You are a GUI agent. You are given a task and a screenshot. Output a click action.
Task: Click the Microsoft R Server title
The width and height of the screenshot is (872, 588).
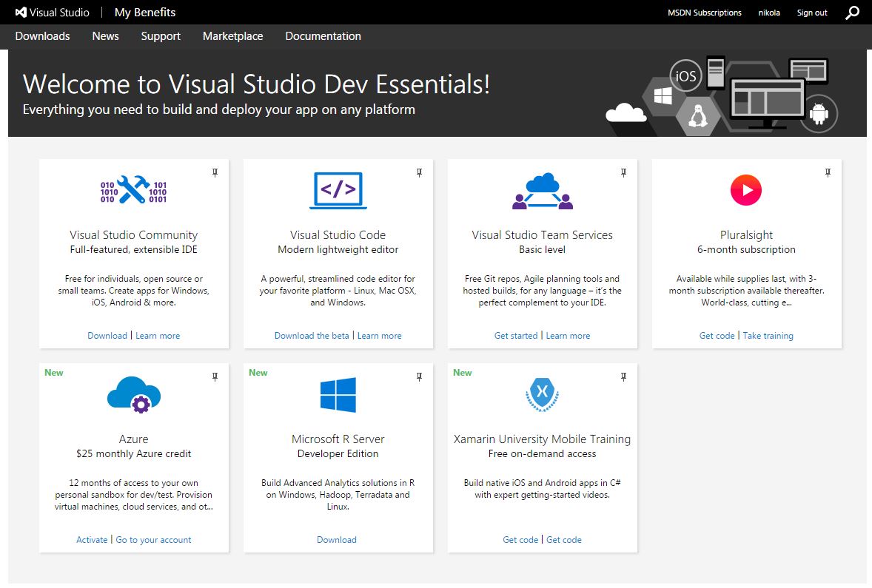point(338,439)
